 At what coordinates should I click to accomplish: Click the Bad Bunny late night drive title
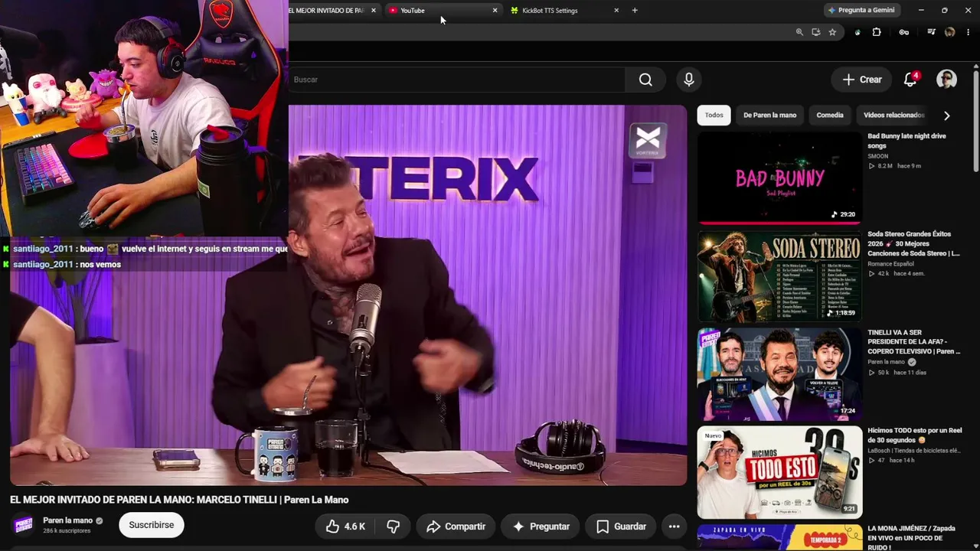pyautogui.click(x=906, y=141)
